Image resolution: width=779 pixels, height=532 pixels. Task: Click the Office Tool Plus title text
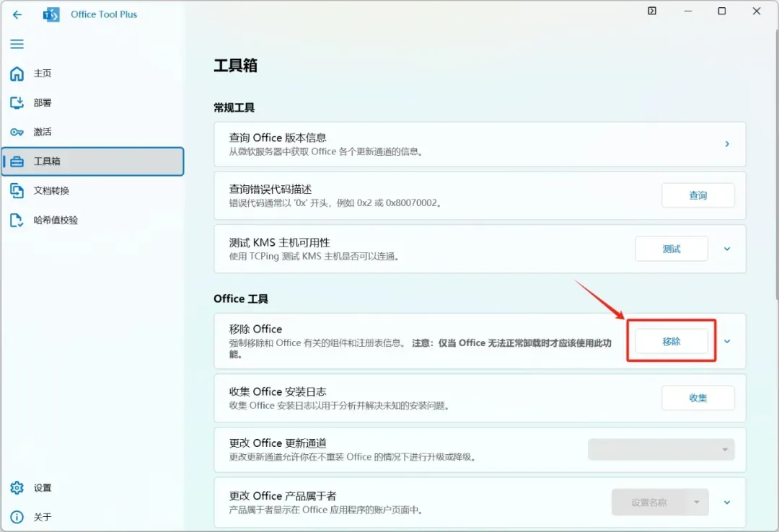[104, 14]
